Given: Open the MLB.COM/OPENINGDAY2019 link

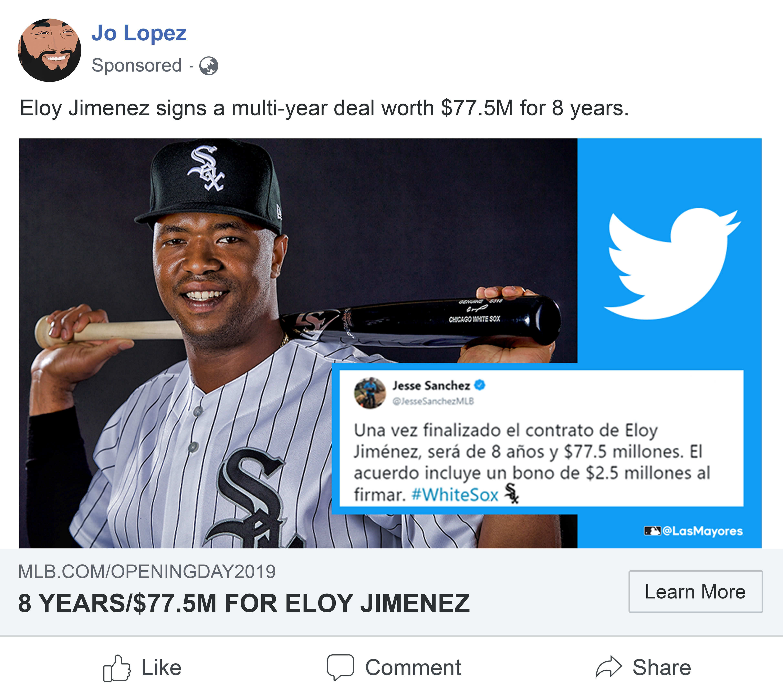Looking at the screenshot, I should click(x=147, y=572).
